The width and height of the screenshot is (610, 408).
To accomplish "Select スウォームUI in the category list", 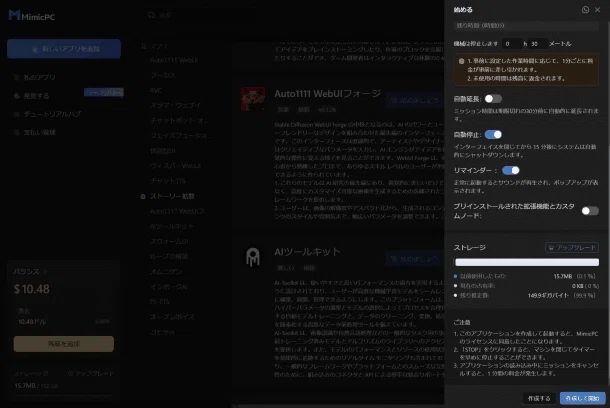I will pos(169,241).
